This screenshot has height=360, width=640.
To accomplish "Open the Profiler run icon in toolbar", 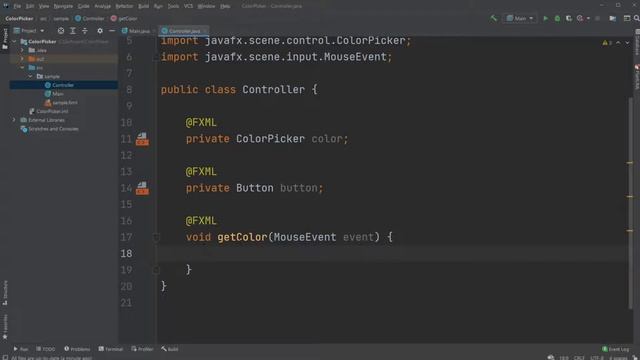I will [x=580, y=18].
